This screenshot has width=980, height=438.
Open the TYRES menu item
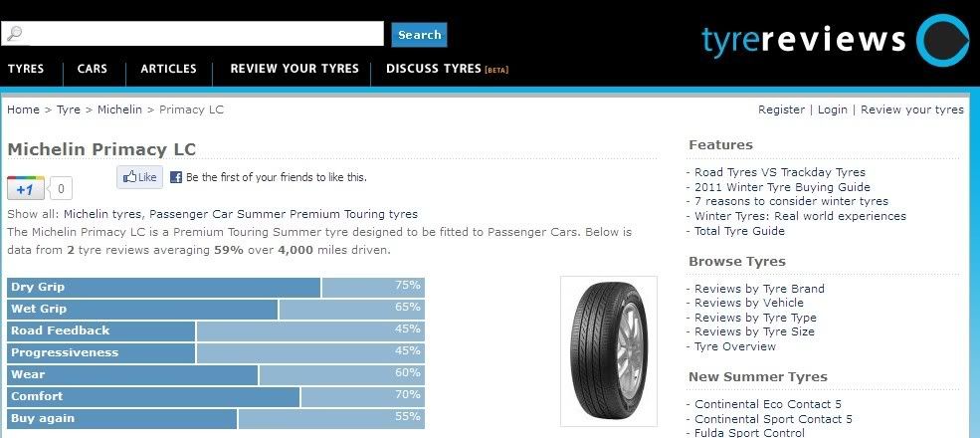(x=26, y=69)
